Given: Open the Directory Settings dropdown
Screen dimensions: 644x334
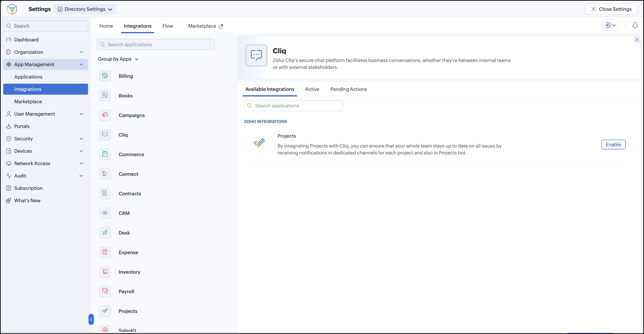Looking at the screenshot, I should point(85,9).
